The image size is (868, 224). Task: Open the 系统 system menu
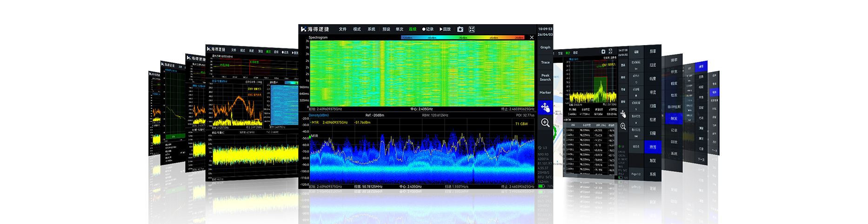(x=371, y=29)
